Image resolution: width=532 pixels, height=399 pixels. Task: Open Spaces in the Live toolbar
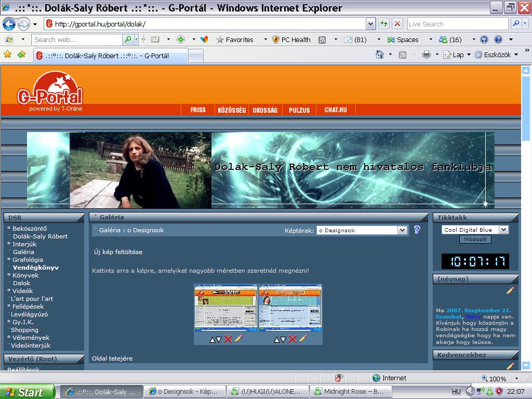(403, 39)
